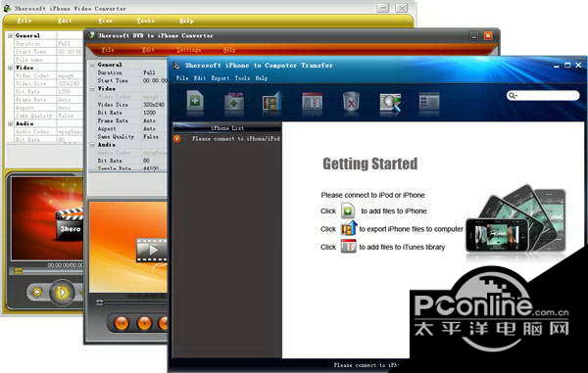Open Settings menu in DVD to iPhone Converter
Viewport: 588px width, 373px height.
pyautogui.click(x=188, y=50)
